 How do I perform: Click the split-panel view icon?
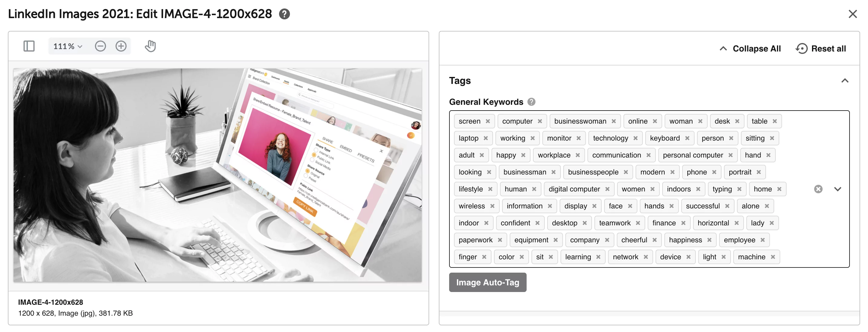pyautogui.click(x=28, y=46)
